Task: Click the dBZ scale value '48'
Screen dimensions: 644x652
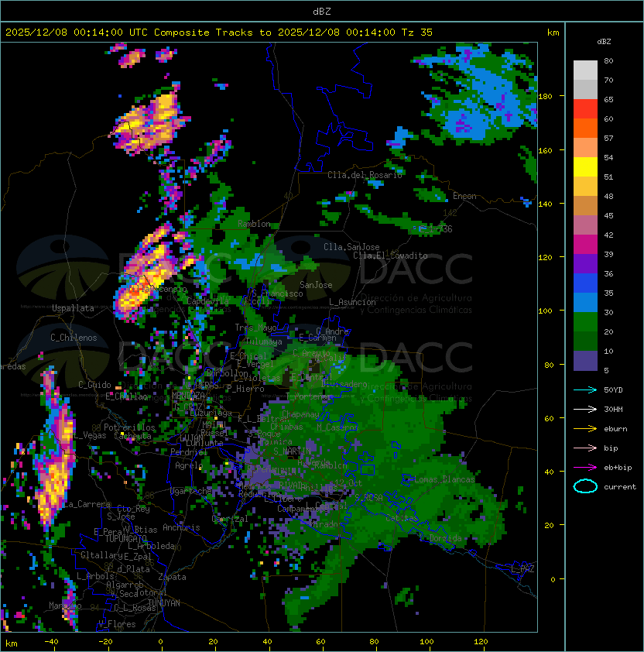Action: [x=608, y=196]
